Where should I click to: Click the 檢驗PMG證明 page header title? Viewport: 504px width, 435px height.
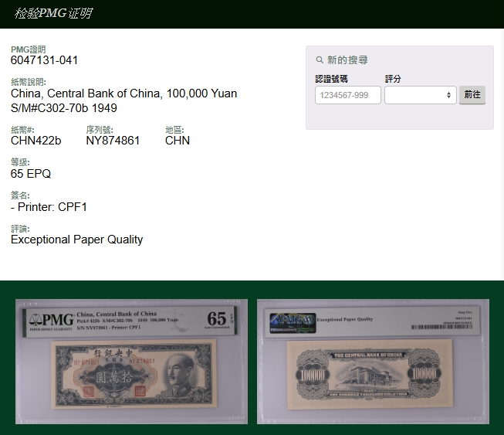[53, 13]
